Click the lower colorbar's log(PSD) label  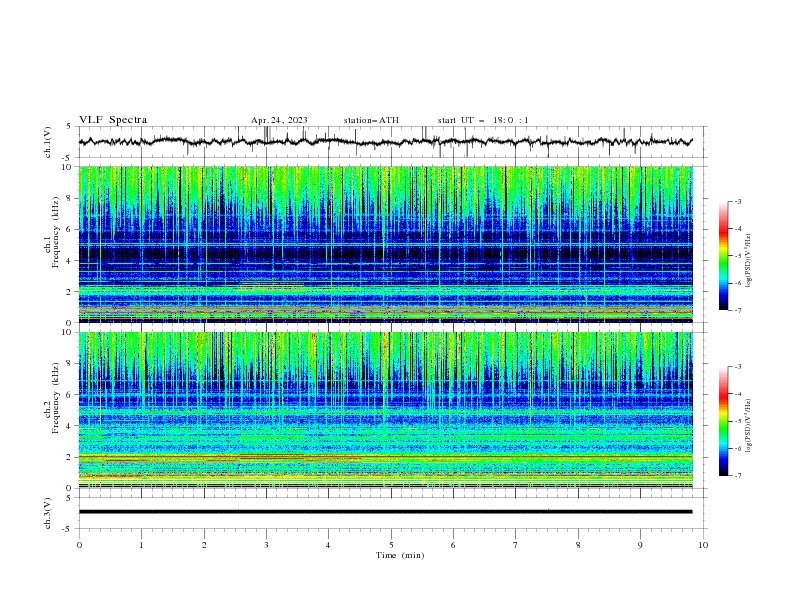click(x=749, y=426)
